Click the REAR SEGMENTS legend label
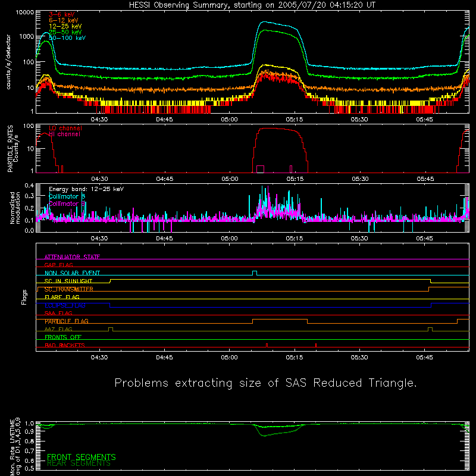This screenshot has width=476, height=476. [x=79, y=464]
